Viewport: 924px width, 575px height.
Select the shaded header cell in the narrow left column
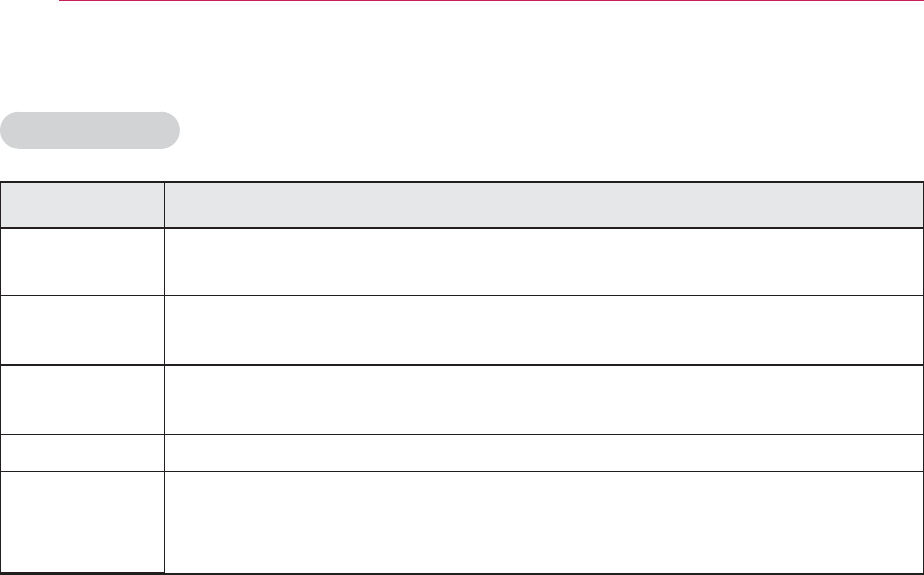tap(82, 205)
